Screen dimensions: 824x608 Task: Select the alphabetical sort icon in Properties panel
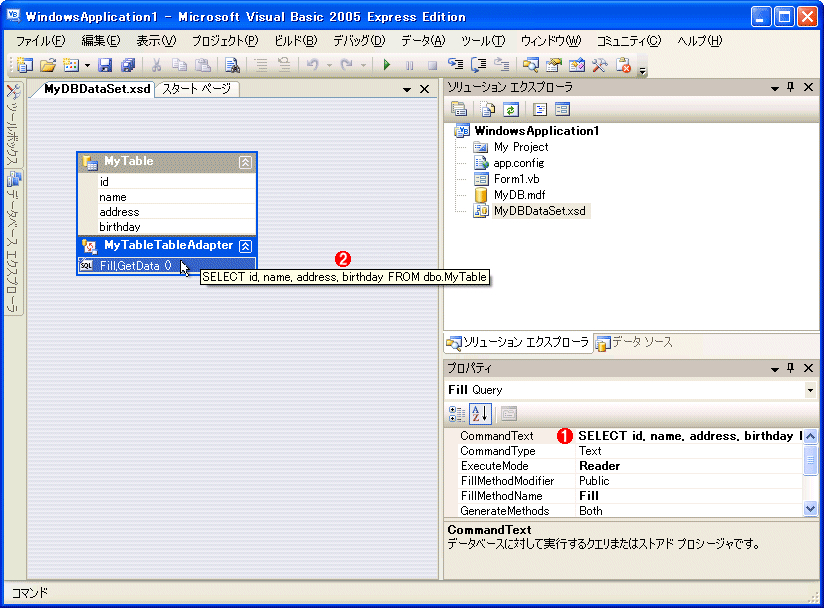click(x=481, y=413)
